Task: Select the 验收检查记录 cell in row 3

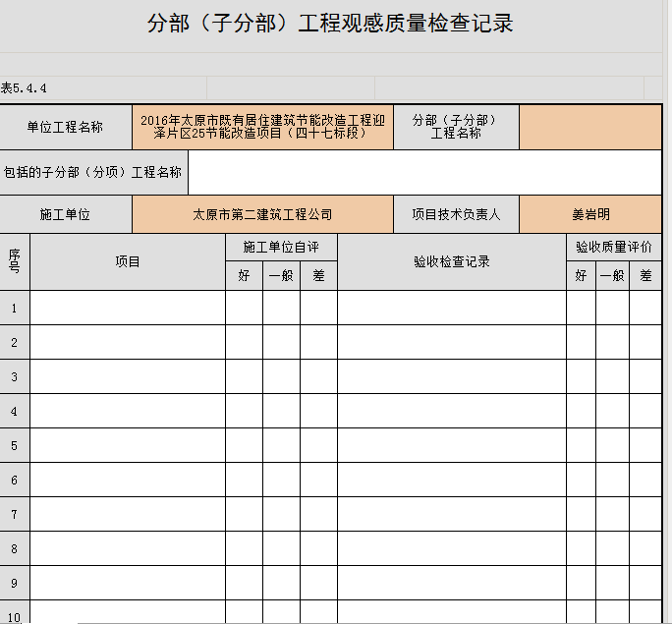Action: coord(451,376)
